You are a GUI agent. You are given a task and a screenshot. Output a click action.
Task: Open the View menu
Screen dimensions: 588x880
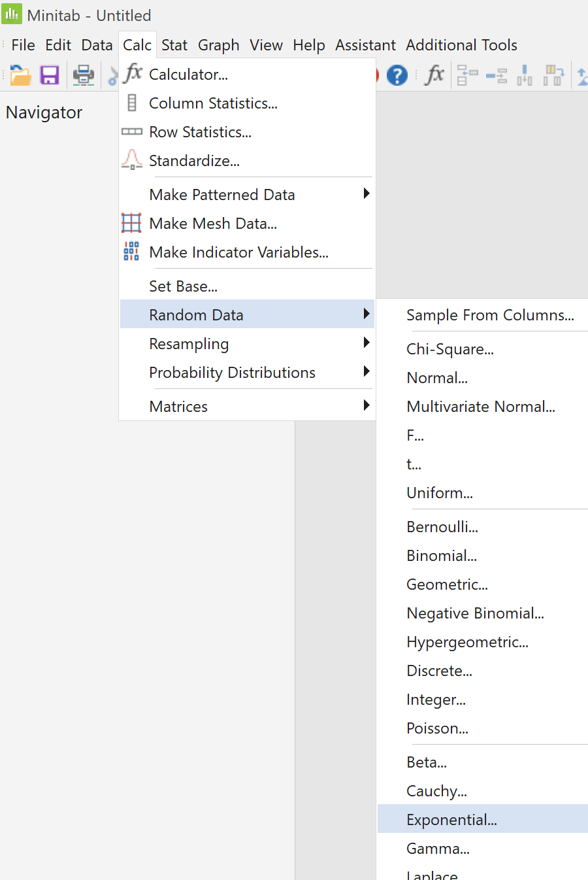[267, 45]
